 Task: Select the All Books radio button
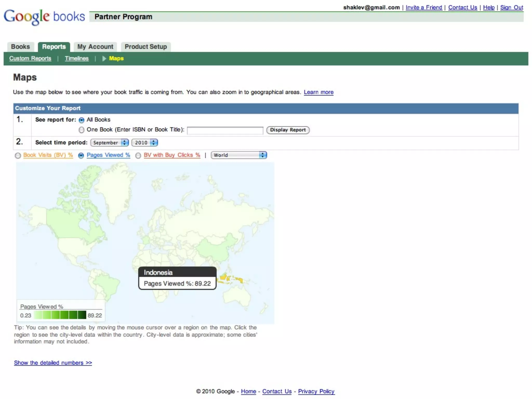pos(82,120)
